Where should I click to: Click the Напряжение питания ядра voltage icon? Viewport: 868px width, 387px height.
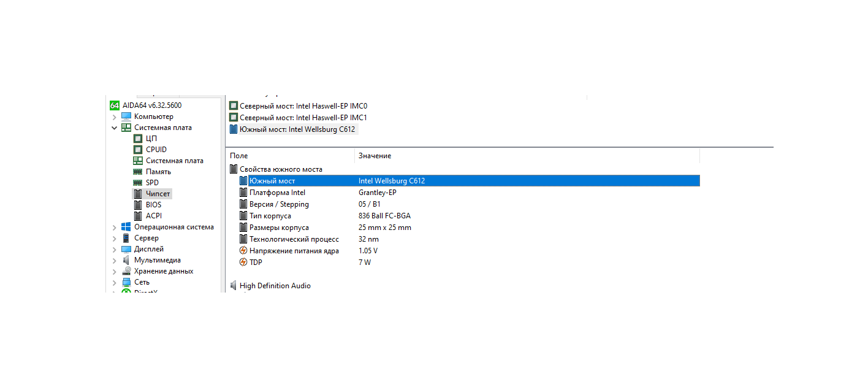[243, 251]
